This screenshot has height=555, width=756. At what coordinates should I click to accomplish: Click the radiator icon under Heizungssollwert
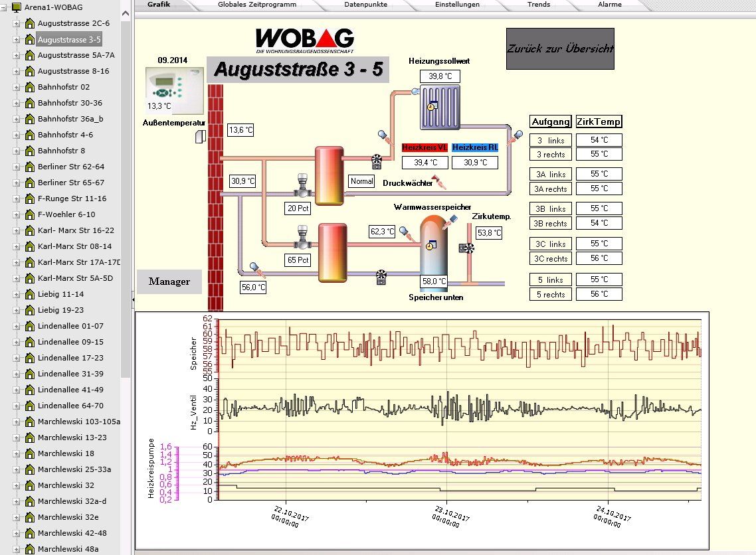coord(440,108)
